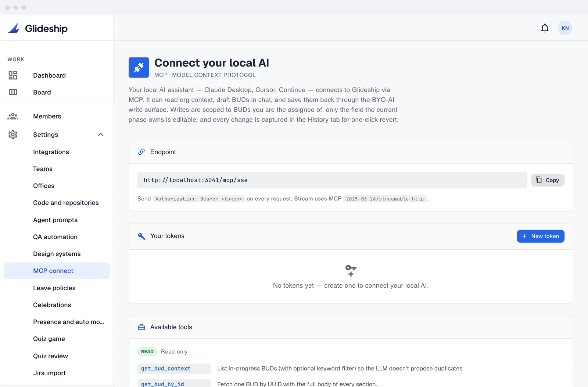Copy the endpoint URL
The height and width of the screenshot is (387, 588).
point(548,180)
